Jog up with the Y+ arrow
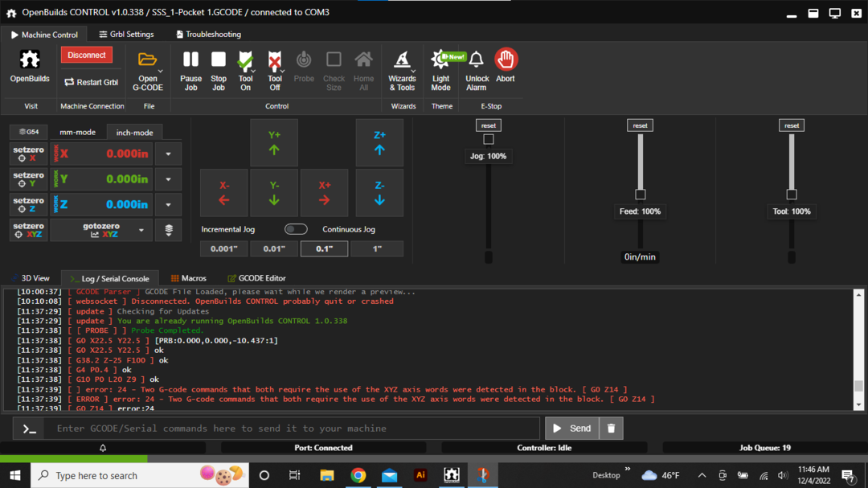 click(x=274, y=143)
